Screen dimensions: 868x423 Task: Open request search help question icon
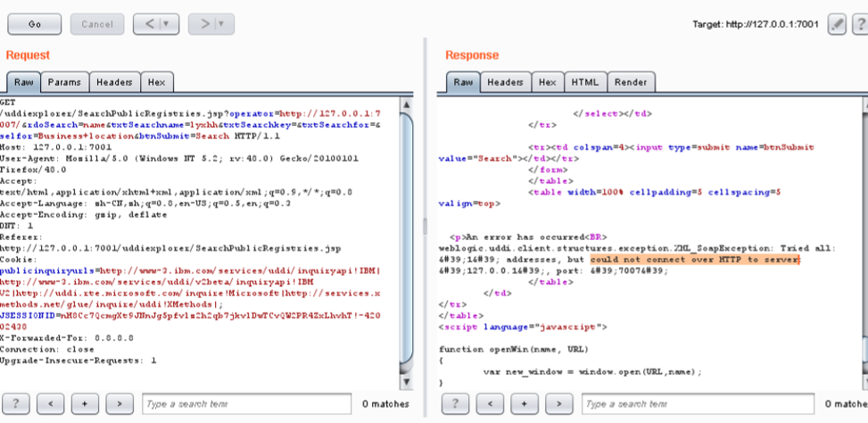click(x=16, y=403)
